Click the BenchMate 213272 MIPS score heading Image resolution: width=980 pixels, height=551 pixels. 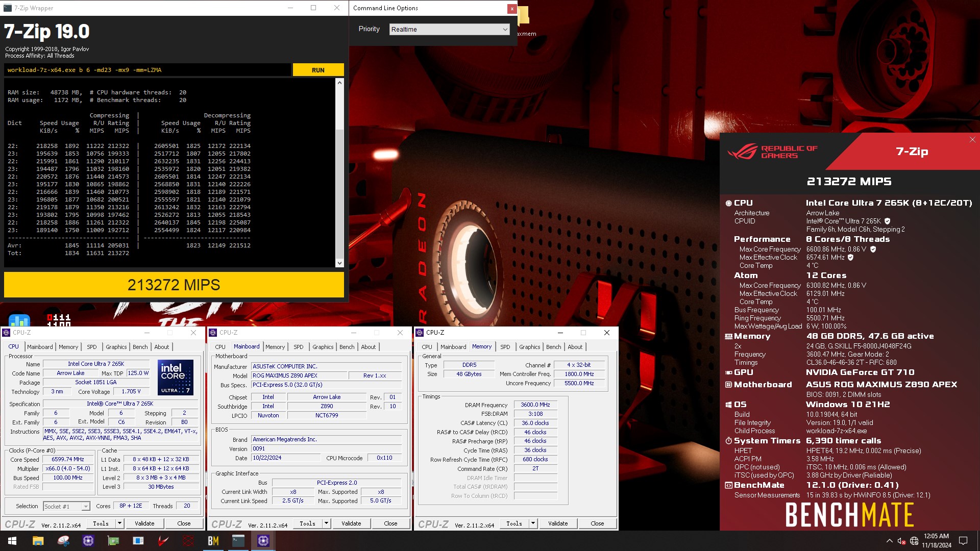tap(849, 182)
